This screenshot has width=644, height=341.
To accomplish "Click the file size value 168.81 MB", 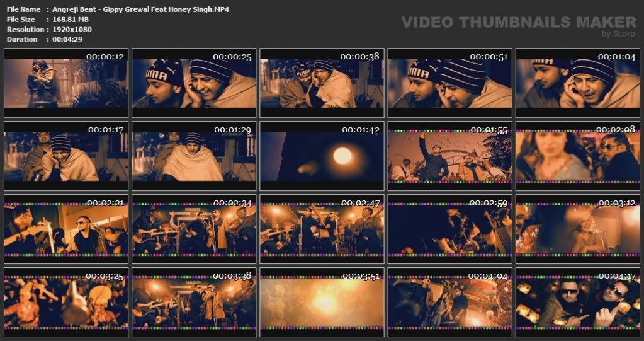I will pos(71,20).
